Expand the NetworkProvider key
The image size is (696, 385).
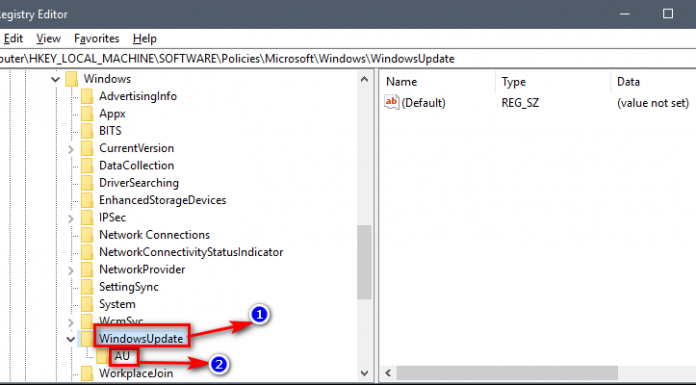point(71,270)
